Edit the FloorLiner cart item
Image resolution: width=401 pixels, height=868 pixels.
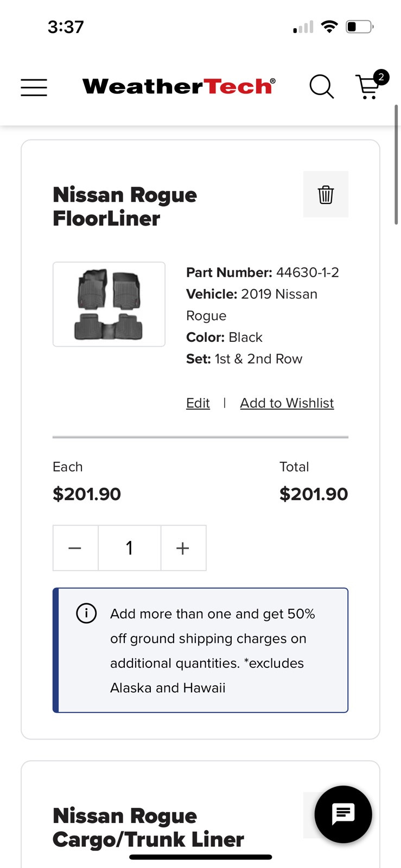coord(198,403)
